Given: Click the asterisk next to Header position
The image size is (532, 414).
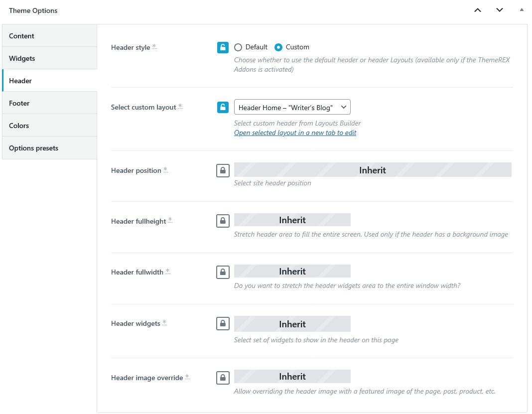Looking at the screenshot, I should pos(165,169).
